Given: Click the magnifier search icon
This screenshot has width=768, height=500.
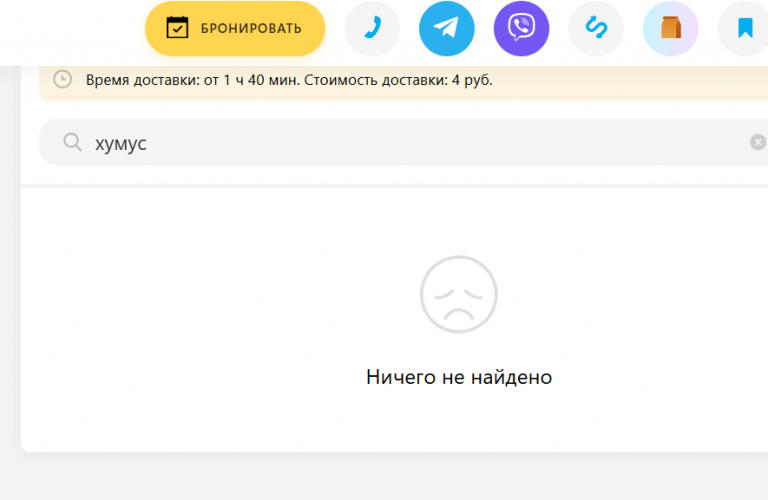Looking at the screenshot, I should click(x=72, y=143).
